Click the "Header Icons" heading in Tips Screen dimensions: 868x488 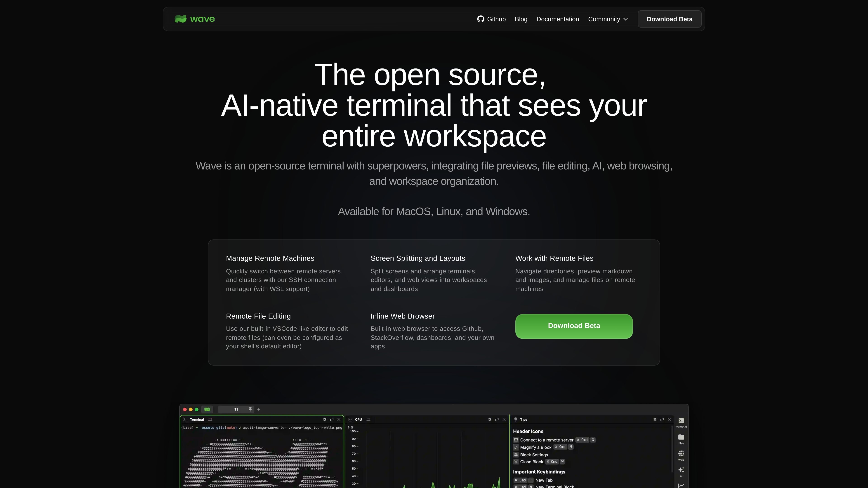click(x=528, y=432)
